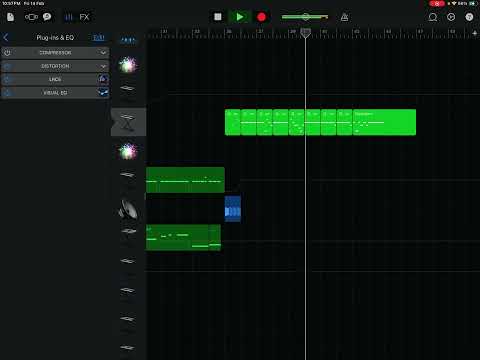The width and height of the screenshot is (480, 360).
Task: Tap the speech bubble toolbar icon
Action: click(x=47, y=17)
